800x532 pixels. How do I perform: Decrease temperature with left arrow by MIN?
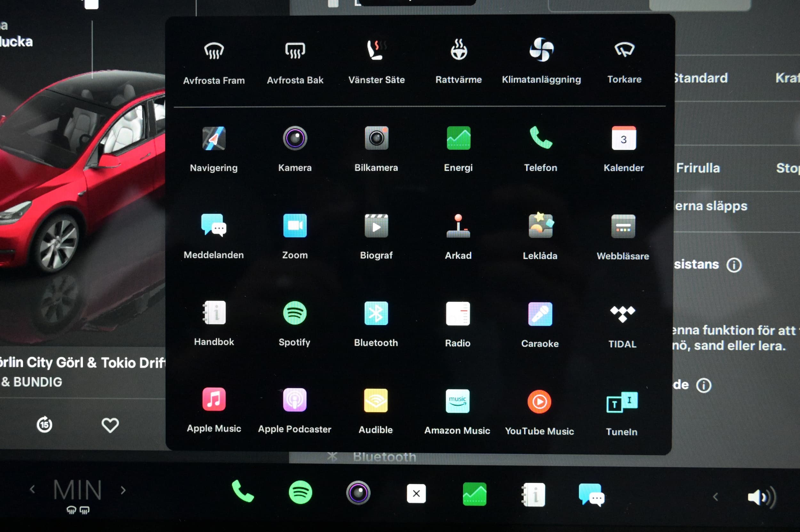32,489
